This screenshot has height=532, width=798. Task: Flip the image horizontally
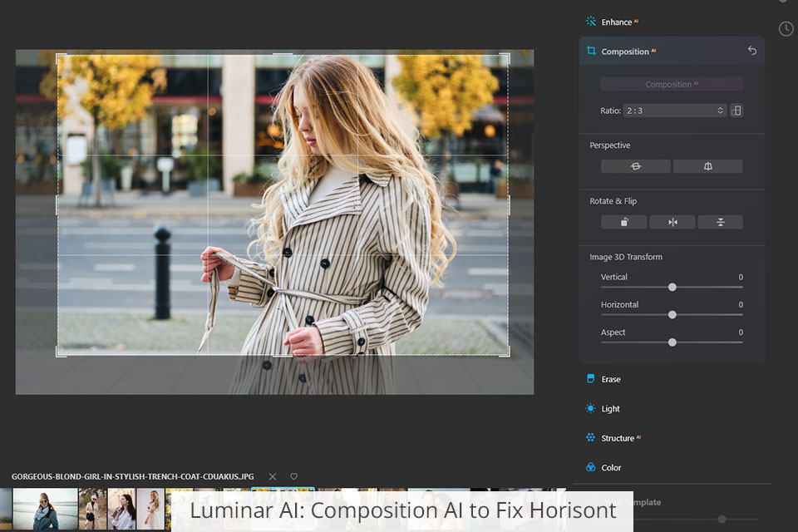tap(672, 222)
